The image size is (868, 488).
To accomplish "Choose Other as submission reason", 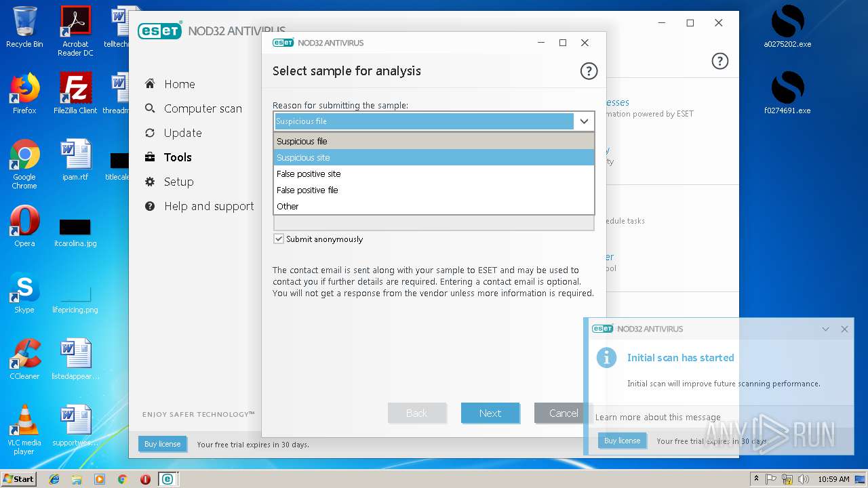I will pos(434,206).
